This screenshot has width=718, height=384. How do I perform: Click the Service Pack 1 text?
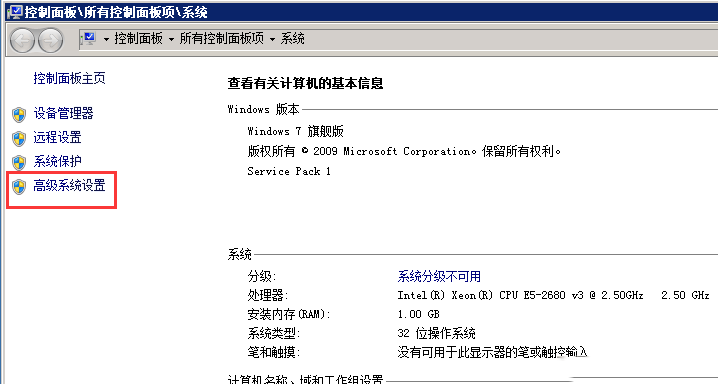pos(289,171)
